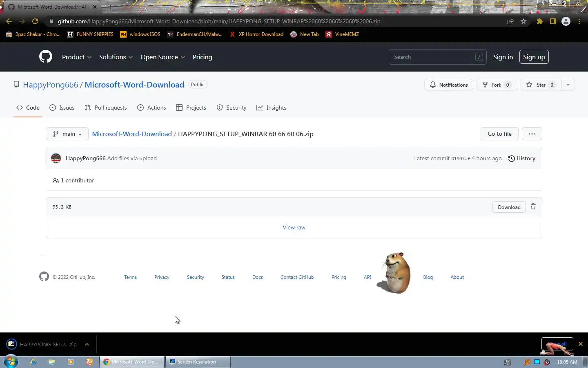Open the Projects tab
The image size is (588, 368).
click(191, 108)
